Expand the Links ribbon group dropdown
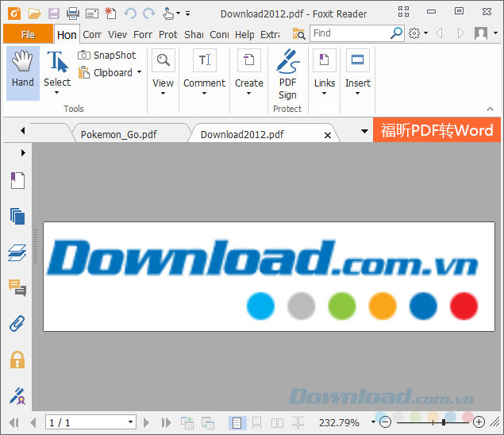504x435 pixels. click(x=325, y=93)
